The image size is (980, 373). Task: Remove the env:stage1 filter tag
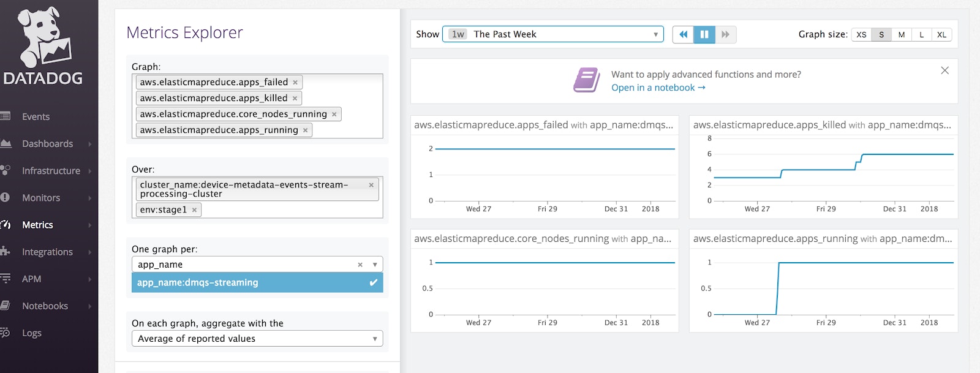[194, 210]
